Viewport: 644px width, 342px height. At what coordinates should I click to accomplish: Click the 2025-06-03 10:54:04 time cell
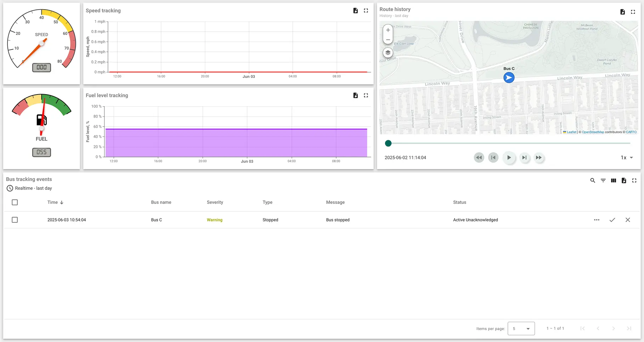(x=67, y=220)
